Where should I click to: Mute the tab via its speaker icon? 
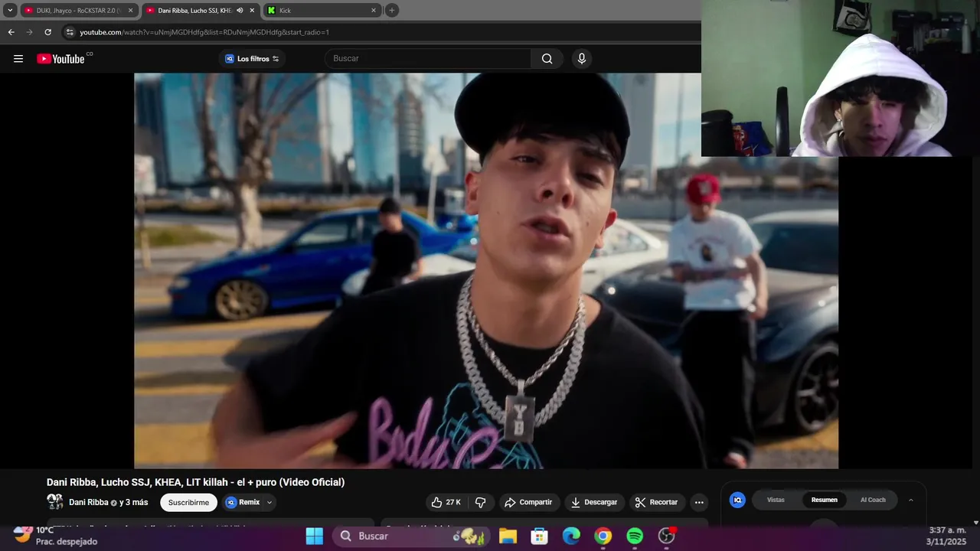click(240, 11)
